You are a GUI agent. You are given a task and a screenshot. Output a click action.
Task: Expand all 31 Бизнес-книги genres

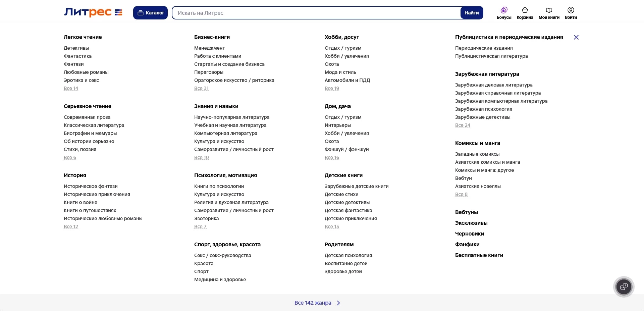coord(201,88)
